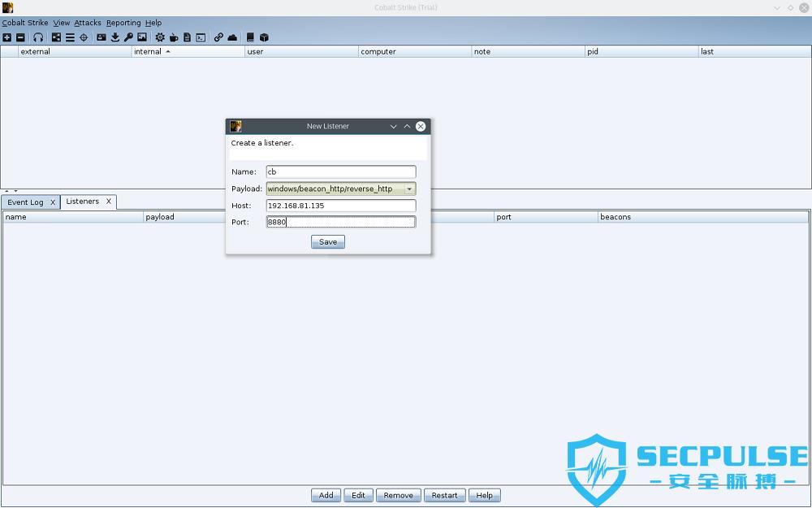Click the Help button below listeners table
The height and width of the screenshot is (508, 812).
(484, 495)
